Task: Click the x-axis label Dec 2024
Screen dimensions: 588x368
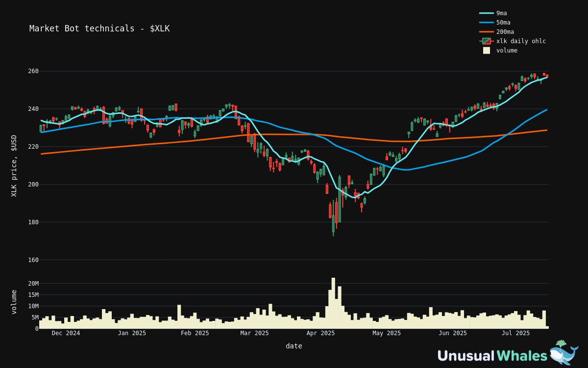Action: (x=66, y=333)
